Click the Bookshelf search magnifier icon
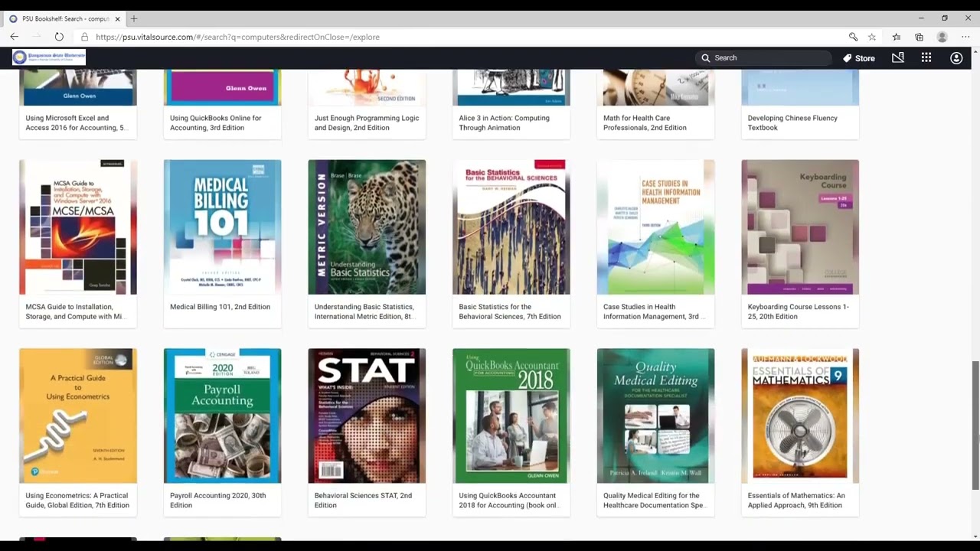Viewport: 980px width, 551px height. point(705,57)
